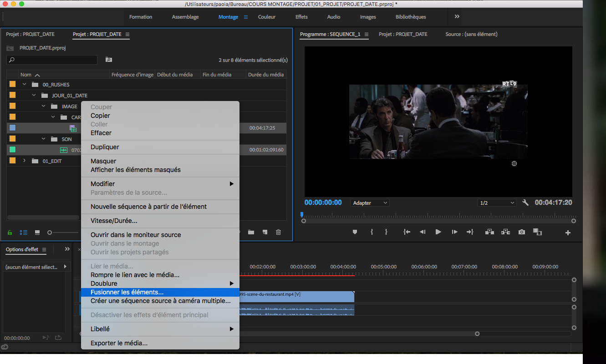Click orange label swatch of 00_RUSHES row

click(x=12, y=84)
